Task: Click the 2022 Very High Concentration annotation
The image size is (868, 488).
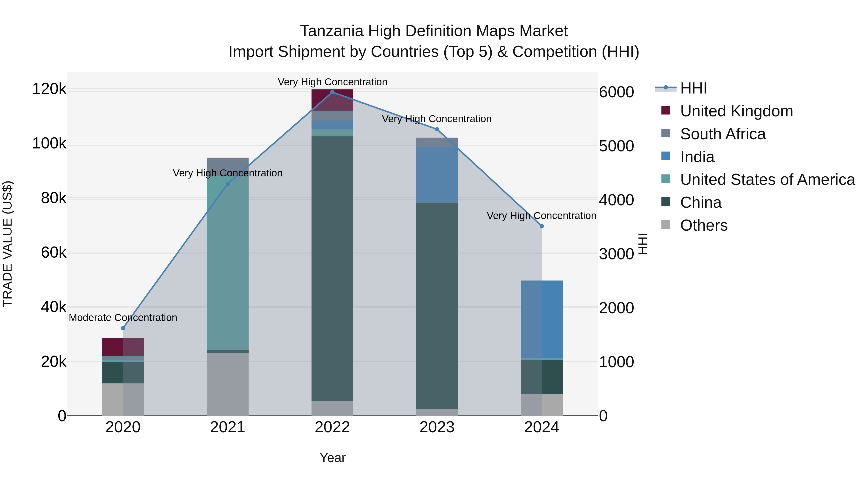Action: click(332, 82)
